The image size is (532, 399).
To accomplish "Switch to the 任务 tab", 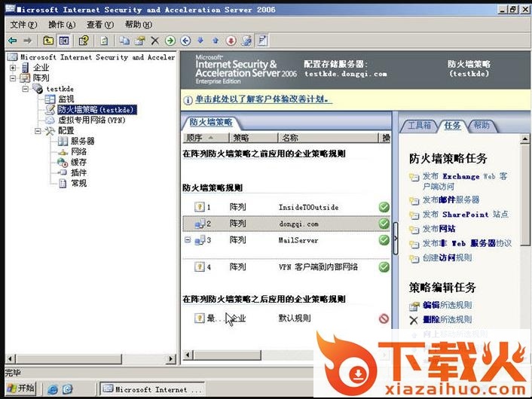I will point(452,126).
